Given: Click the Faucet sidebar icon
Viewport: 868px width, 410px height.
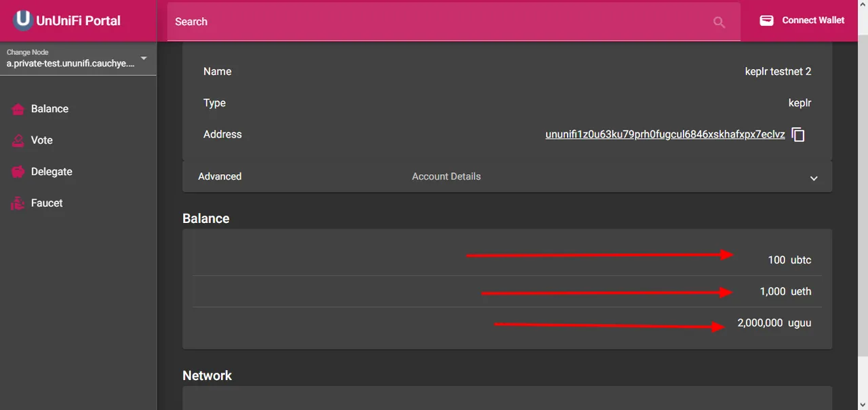Looking at the screenshot, I should 18,203.
